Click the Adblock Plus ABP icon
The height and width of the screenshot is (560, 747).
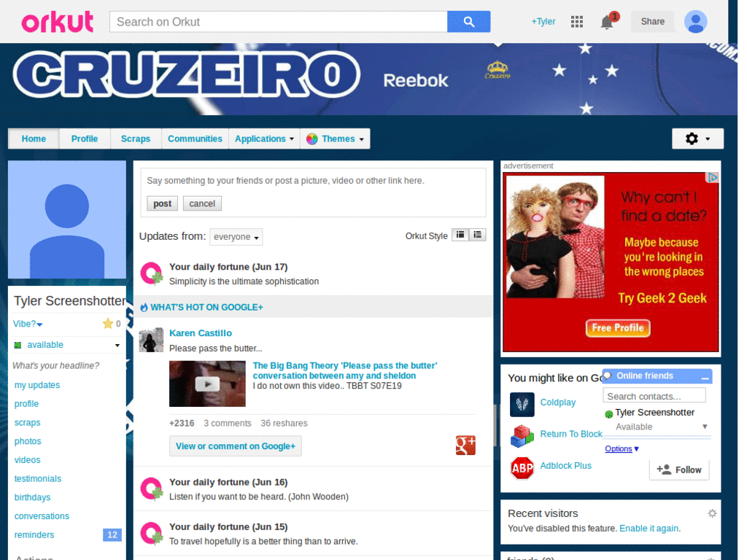tap(522, 468)
